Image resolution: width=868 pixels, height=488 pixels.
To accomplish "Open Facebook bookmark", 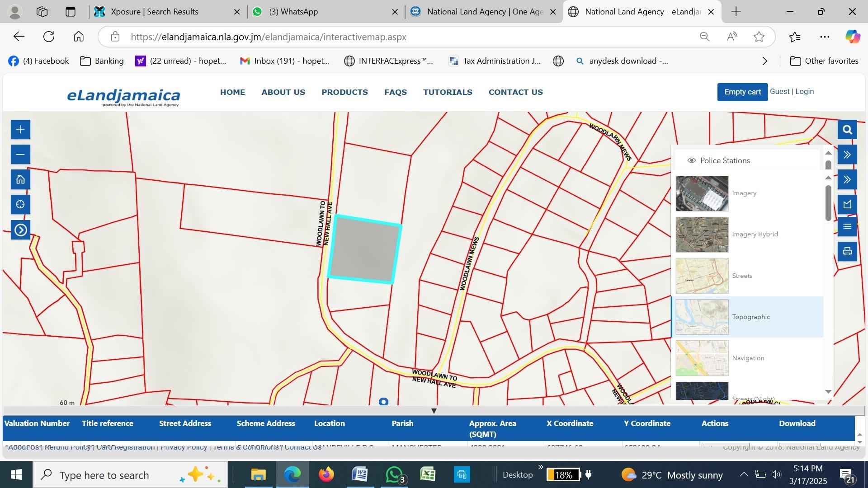I will click(x=38, y=61).
